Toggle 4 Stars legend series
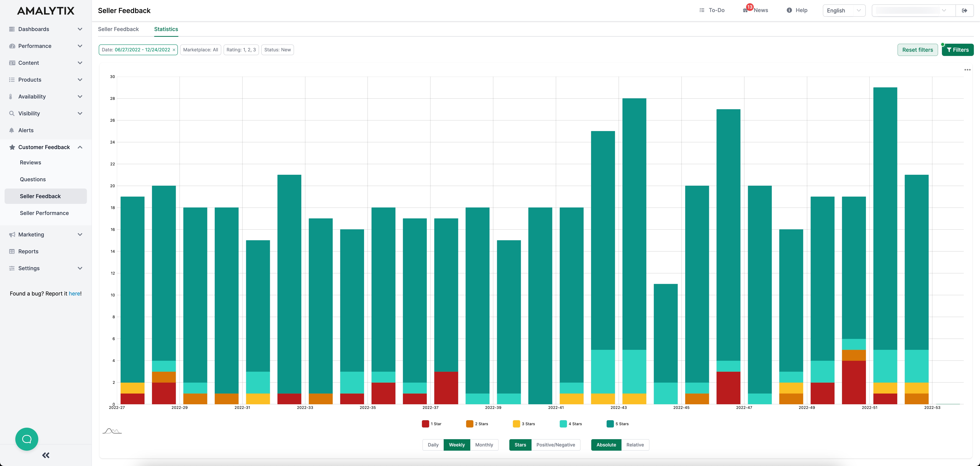This screenshot has height=466, width=980. [x=571, y=424]
